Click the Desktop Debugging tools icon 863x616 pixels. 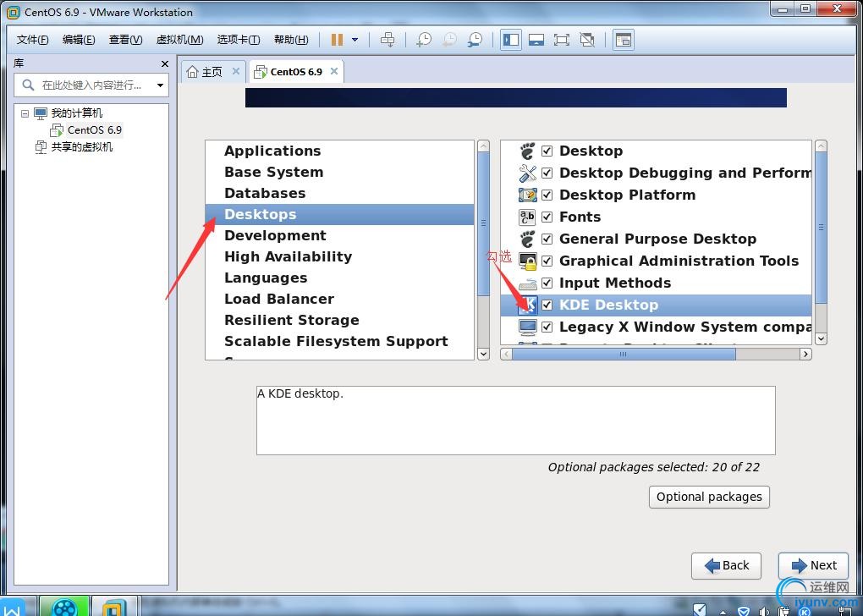point(527,173)
